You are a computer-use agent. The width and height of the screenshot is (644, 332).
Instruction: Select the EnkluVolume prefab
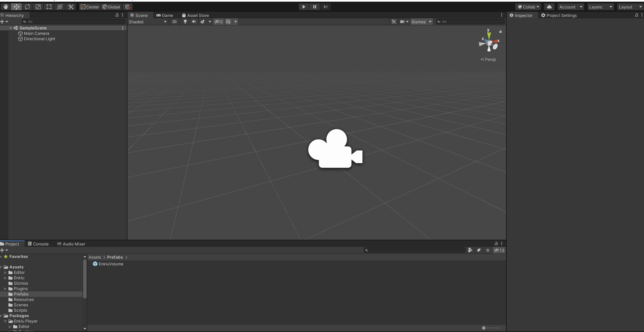[108, 264]
